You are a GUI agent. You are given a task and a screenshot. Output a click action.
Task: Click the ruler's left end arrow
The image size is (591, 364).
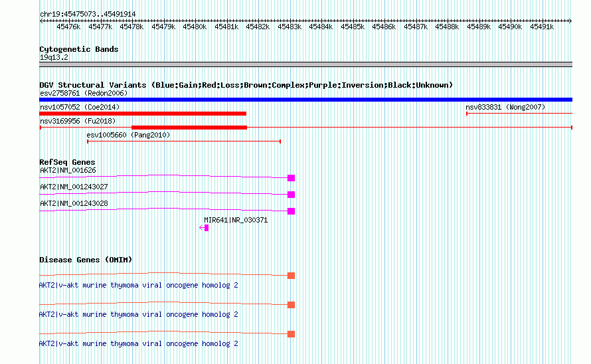41,21
